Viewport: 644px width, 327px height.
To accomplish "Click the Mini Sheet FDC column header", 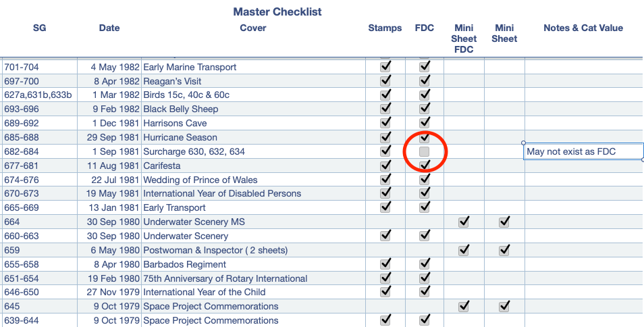I will (x=464, y=39).
